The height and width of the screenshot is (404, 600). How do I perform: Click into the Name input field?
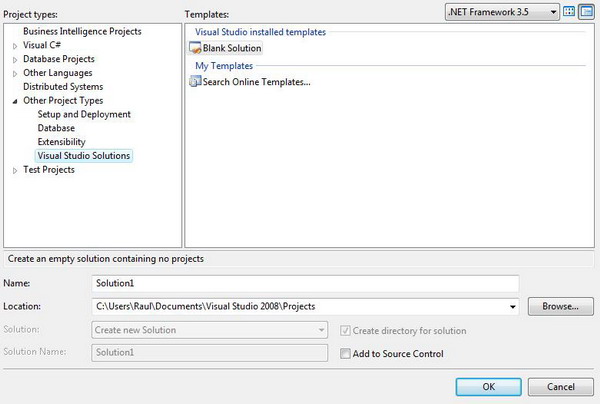tap(305, 283)
